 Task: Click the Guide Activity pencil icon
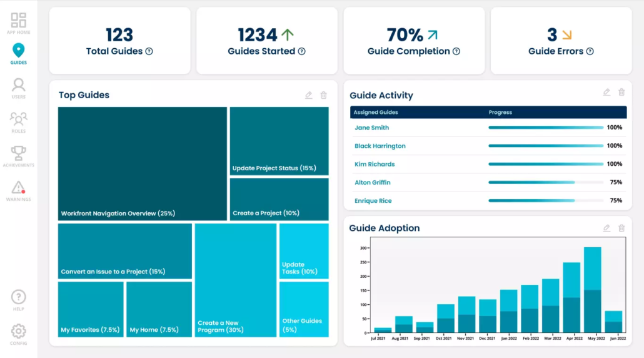click(606, 92)
